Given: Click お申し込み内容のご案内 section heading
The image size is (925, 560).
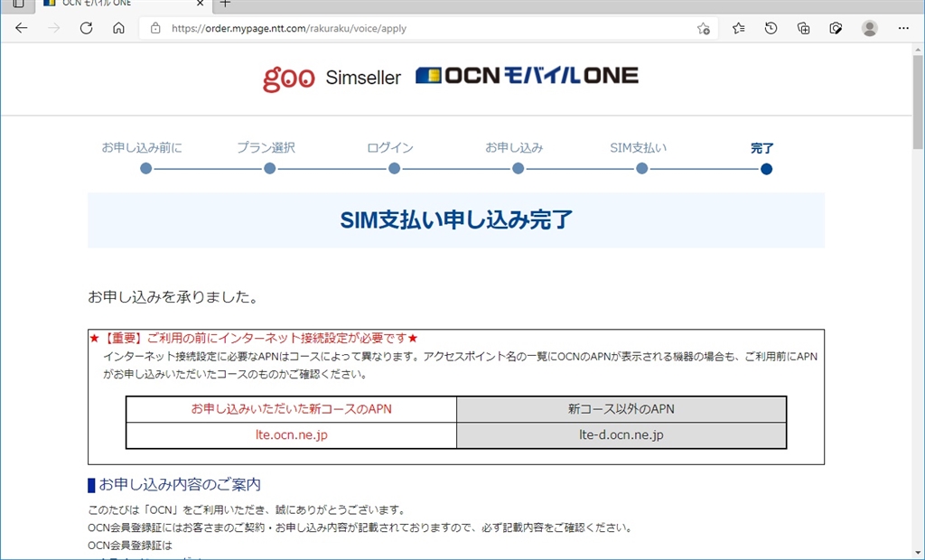Looking at the screenshot, I should click(x=180, y=484).
